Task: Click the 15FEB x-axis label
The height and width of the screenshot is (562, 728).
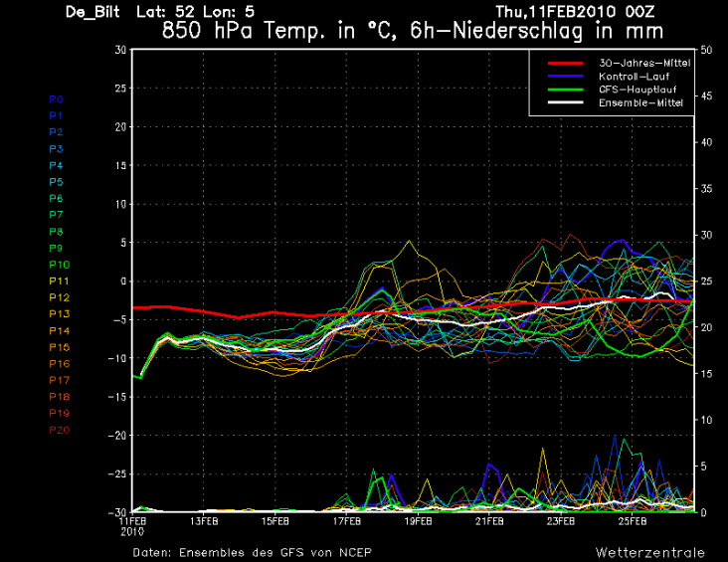Action: tap(274, 521)
